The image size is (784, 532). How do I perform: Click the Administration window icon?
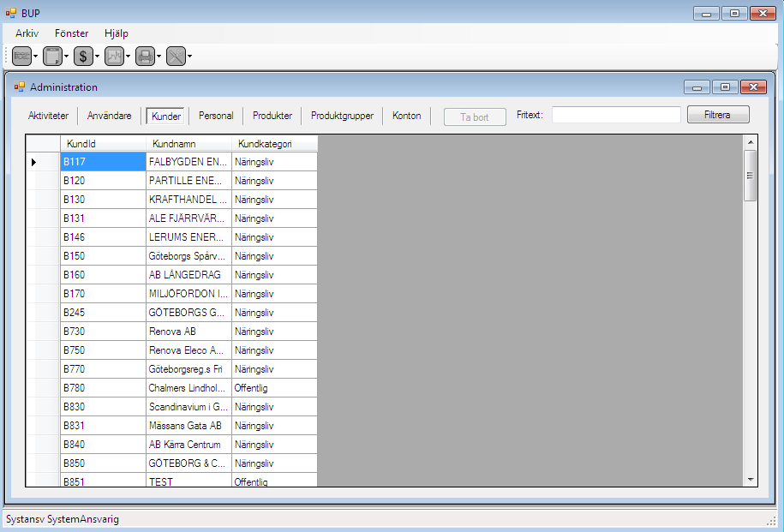tap(20, 87)
